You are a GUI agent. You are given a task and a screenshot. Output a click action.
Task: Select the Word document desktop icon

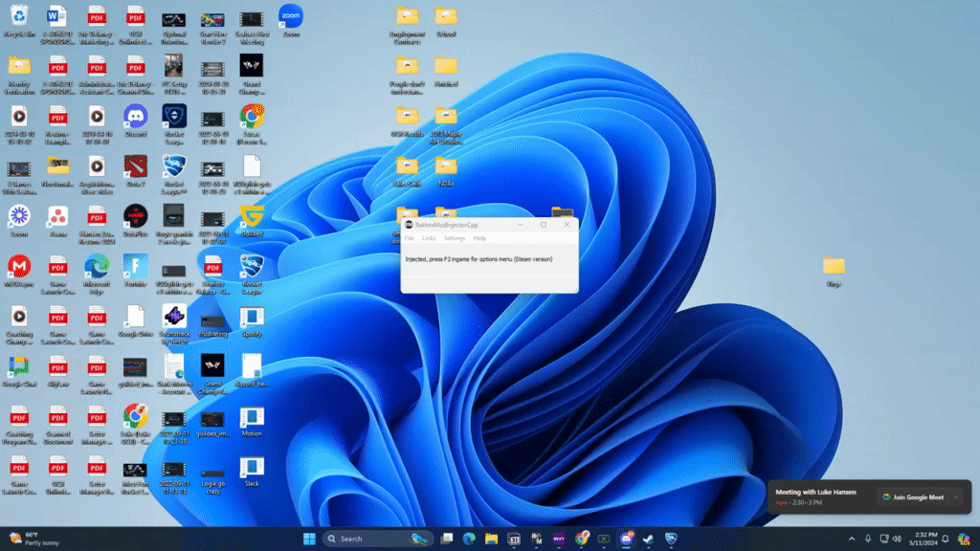58,24
